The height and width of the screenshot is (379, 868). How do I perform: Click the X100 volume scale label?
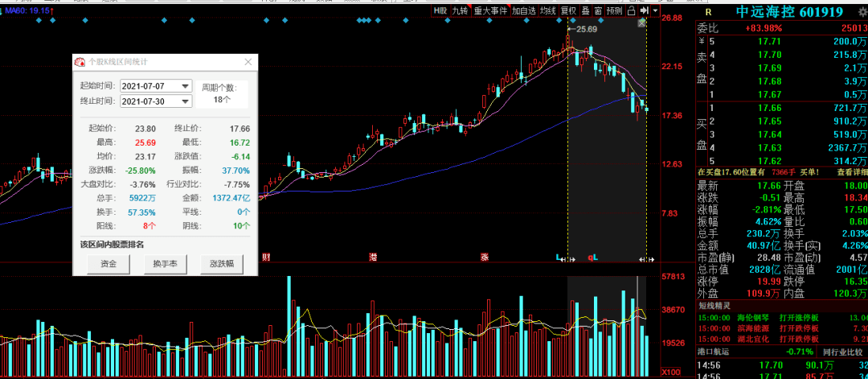click(x=671, y=373)
